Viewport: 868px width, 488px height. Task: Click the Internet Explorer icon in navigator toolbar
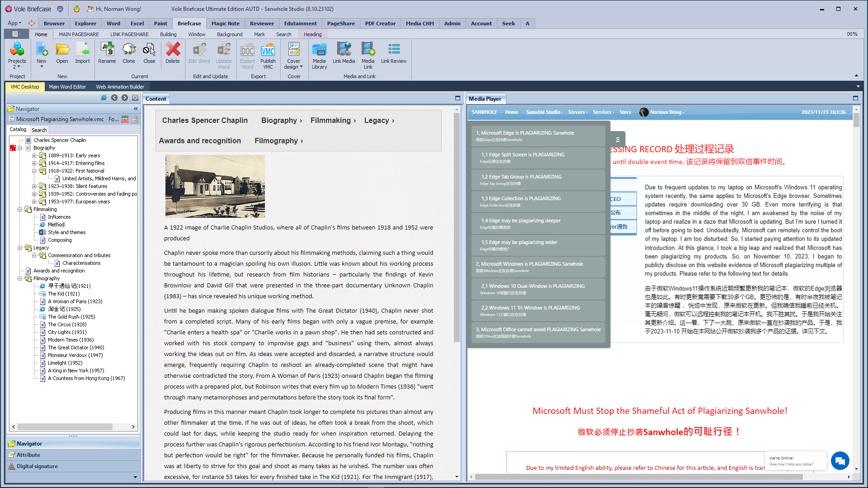coord(104,98)
